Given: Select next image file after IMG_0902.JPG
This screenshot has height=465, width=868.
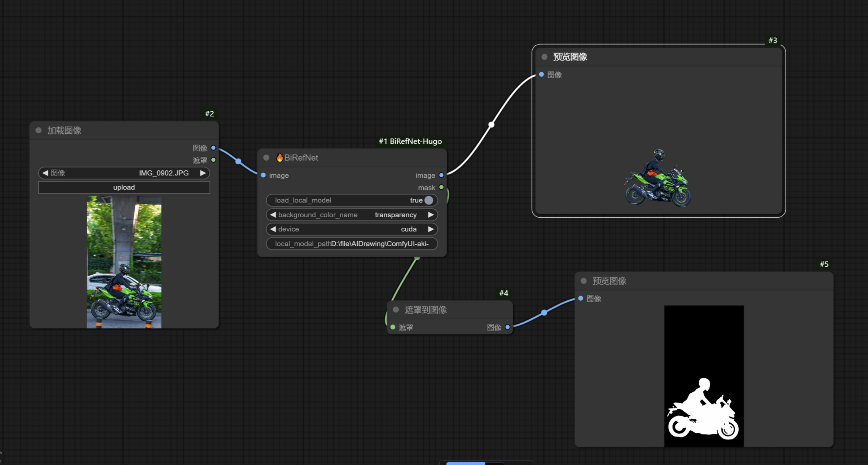Looking at the screenshot, I should tap(202, 173).
